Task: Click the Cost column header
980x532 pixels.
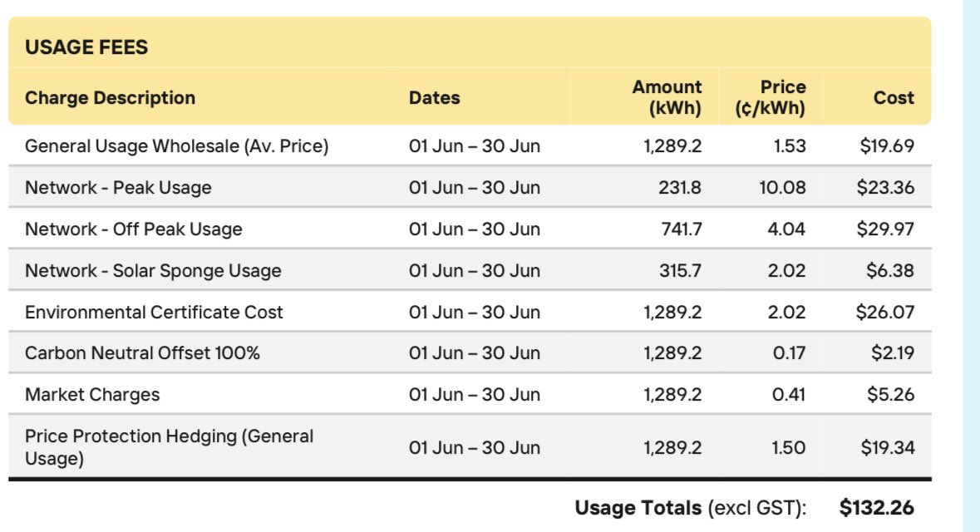Action: coord(894,97)
